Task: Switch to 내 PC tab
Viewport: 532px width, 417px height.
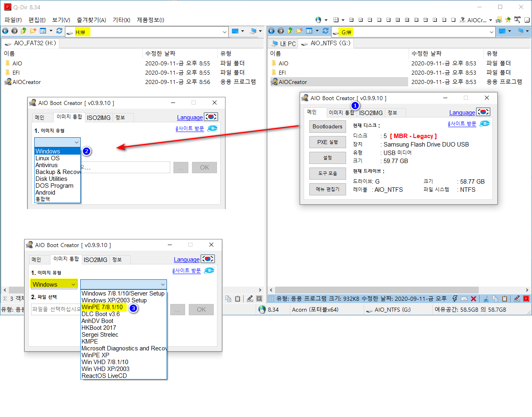Action: click(x=284, y=44)
